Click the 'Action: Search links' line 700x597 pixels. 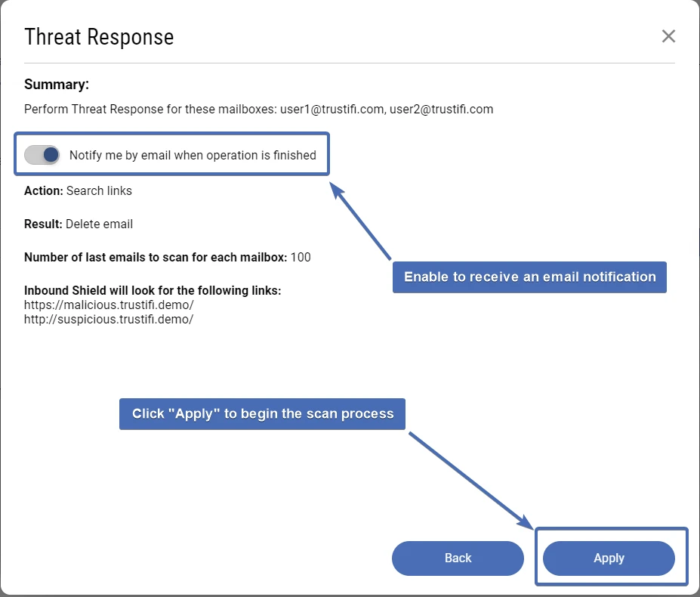tap(78, 190)
